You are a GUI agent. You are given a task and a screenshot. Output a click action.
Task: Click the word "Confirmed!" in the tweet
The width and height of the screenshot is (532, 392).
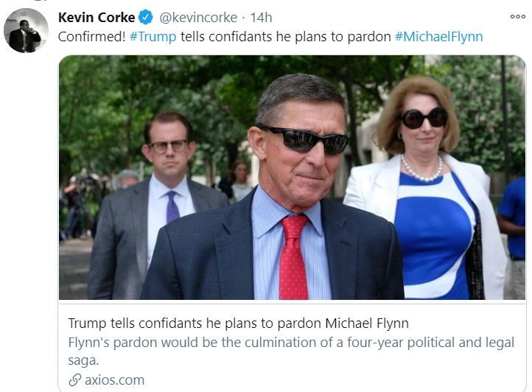coord(90,37)
